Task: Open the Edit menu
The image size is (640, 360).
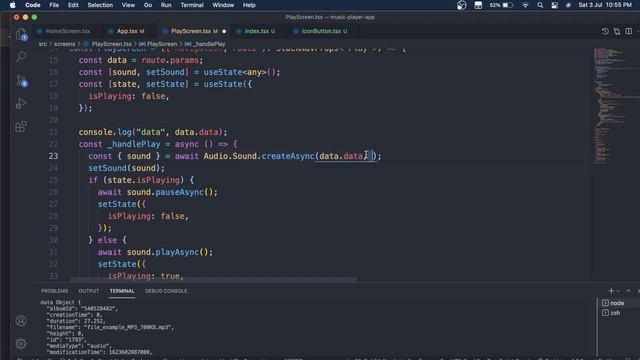Action: 73,5
